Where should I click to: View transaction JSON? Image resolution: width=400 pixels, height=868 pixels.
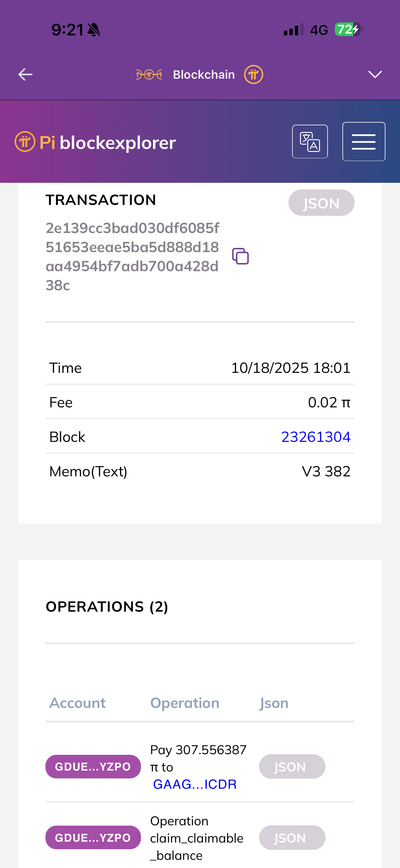point(321,203)
